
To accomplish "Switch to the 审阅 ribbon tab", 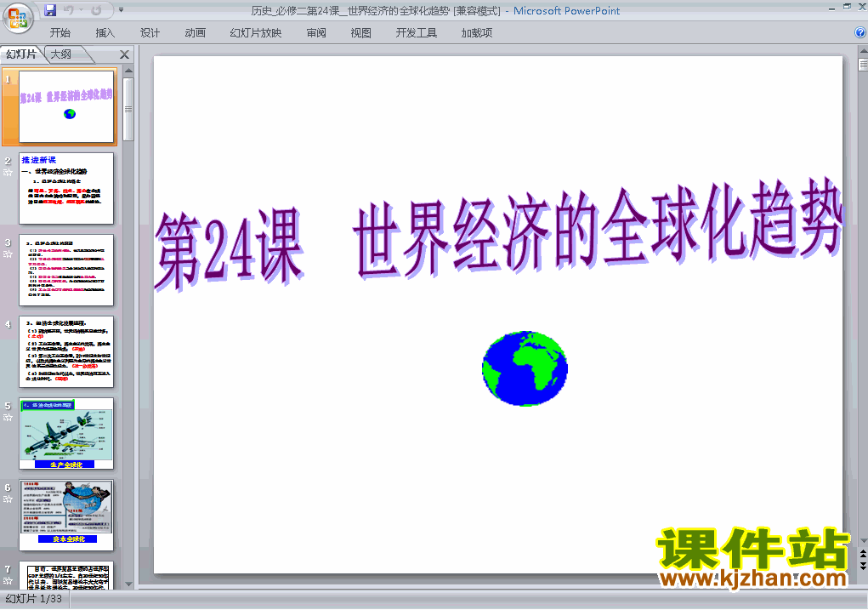I will click(x=316, y=32).
